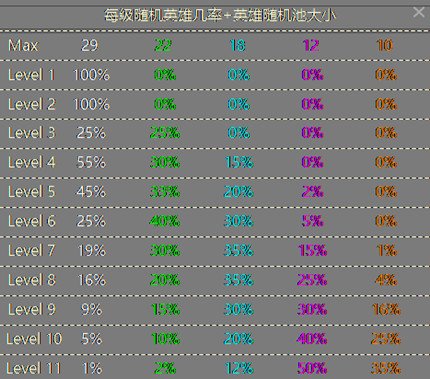Select the Level 7 cyan 35% value
Image resolution: width=430 pixels, height=379 pixels.
pos(238,250)
